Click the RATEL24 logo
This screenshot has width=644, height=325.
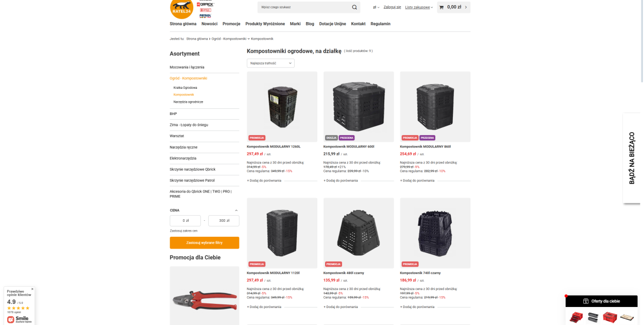click(x=181, y=9)
